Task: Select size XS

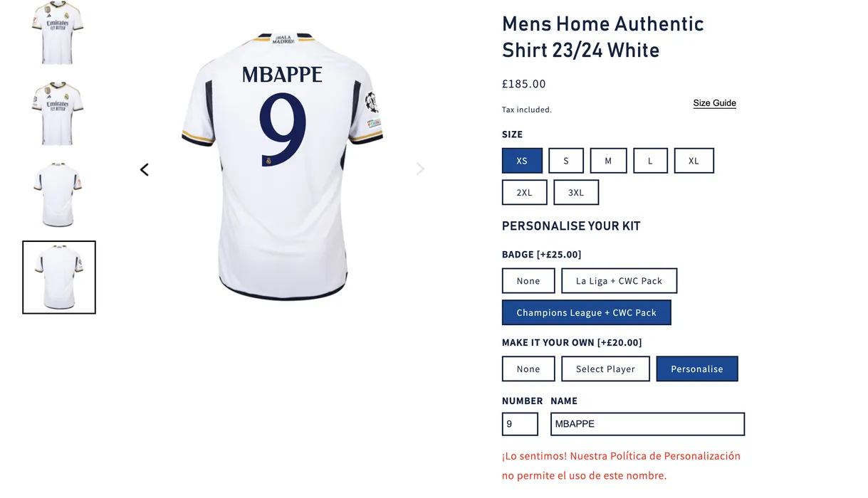Action: pyautogui.click(x=522, y=161)
